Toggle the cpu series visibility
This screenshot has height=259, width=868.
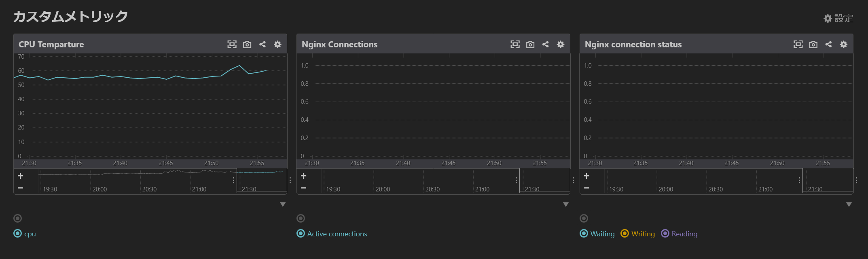tap(25, 234)
